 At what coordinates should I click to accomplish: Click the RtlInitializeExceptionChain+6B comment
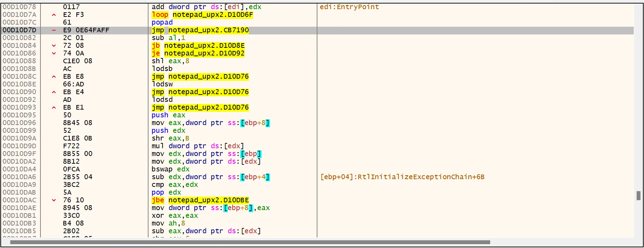[402, 177]
